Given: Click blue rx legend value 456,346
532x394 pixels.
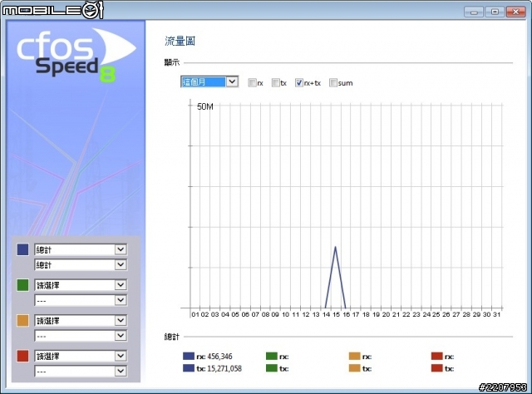Looking at the screenshot, I should pos(219,357).
